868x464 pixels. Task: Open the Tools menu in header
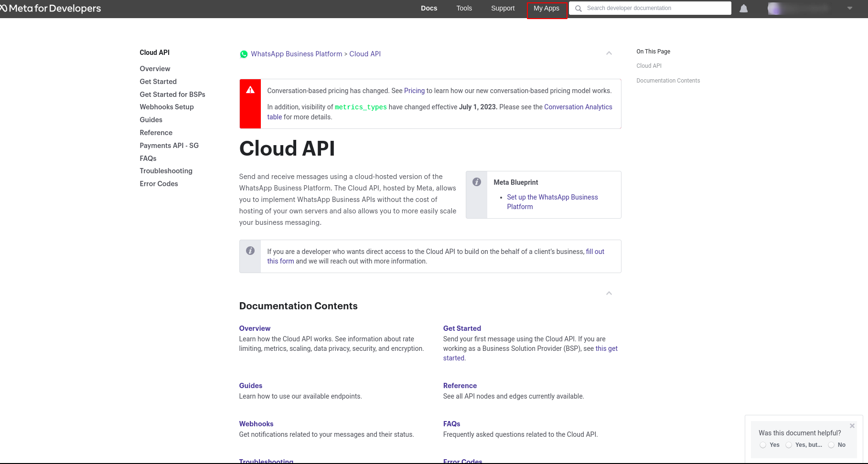point(464,8)
